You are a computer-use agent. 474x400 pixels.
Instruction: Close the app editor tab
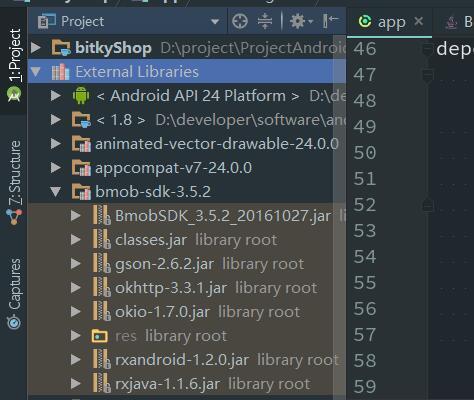418,21
